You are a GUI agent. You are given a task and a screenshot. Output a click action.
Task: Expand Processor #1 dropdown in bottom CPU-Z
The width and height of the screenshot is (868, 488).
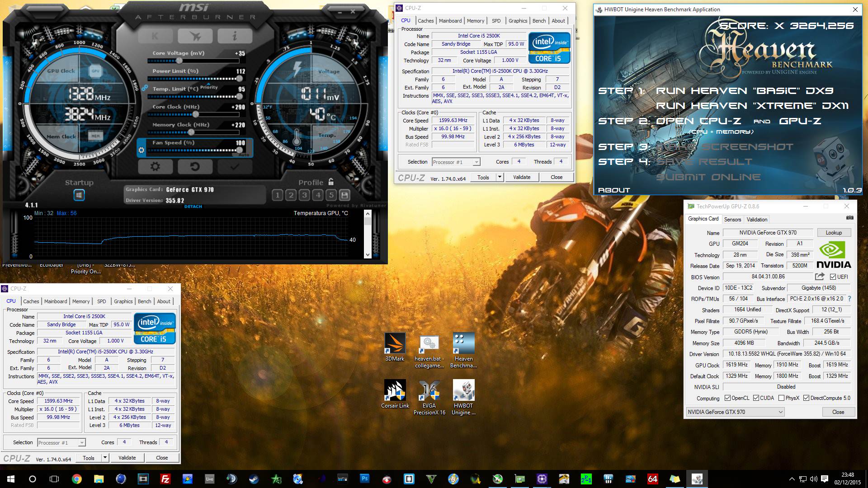pyautogui.click(x=81, y=443)
